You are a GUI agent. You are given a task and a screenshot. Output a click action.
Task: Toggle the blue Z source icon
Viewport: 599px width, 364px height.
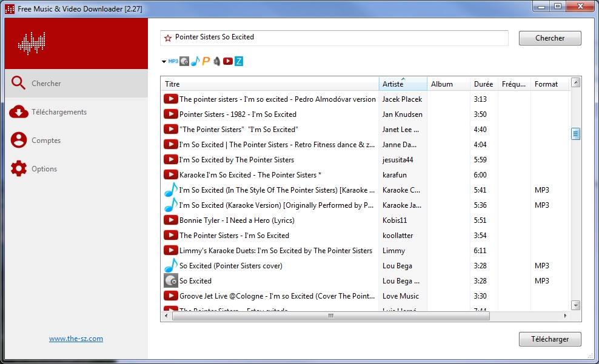pos(239,61)
